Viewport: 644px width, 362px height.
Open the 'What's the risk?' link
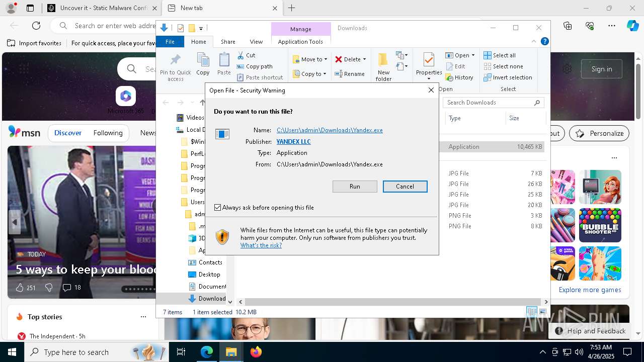tap(261, 245)
